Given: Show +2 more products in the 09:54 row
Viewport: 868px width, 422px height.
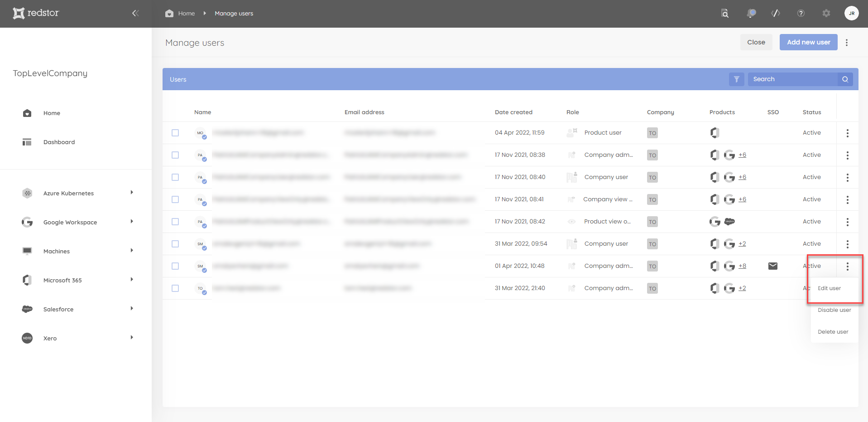Looking at the screenshot, I should click(x=742, y=244).
